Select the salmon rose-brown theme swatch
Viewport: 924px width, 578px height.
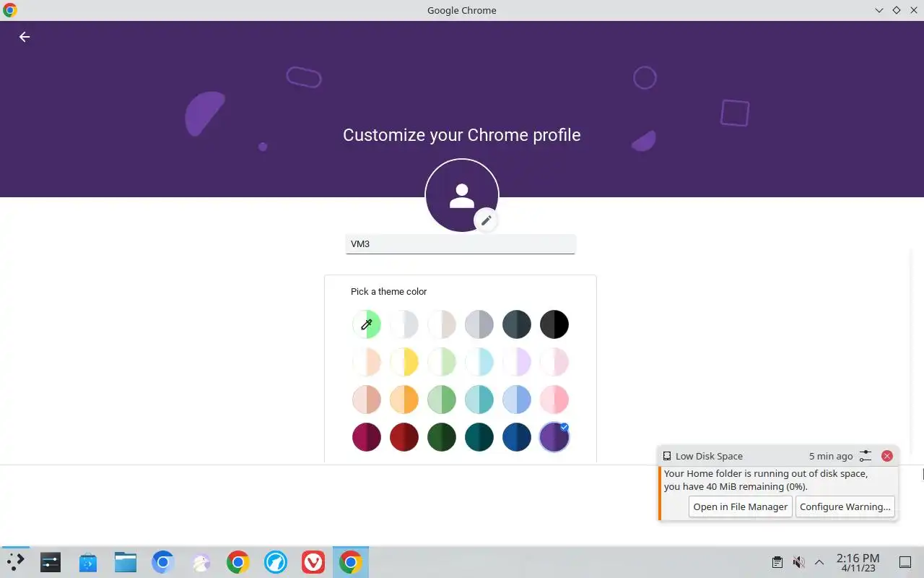click(x=367, y=400)
